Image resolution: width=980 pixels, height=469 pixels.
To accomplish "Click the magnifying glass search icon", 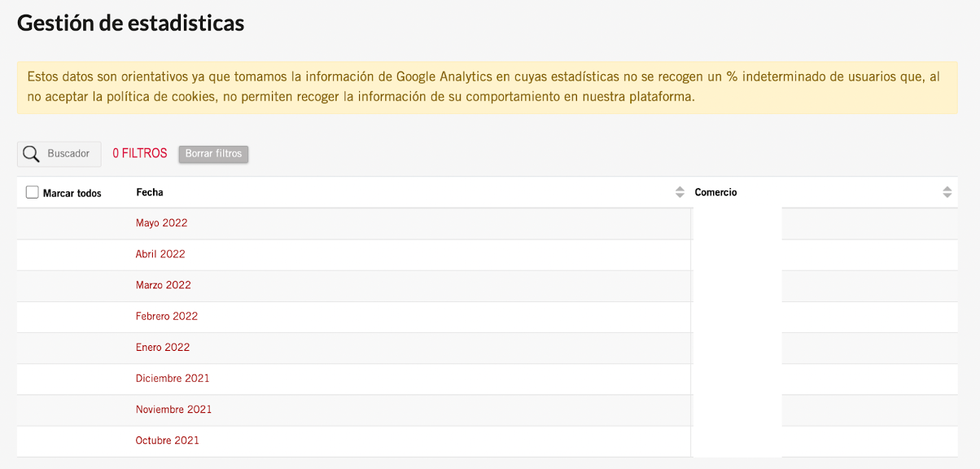I will click(x=31, y=154).
